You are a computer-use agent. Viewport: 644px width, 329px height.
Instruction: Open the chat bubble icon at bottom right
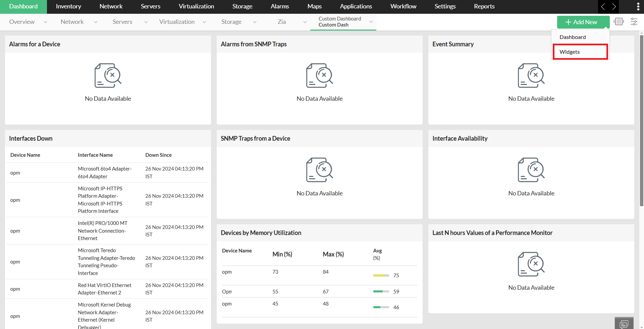click(624, 324)
